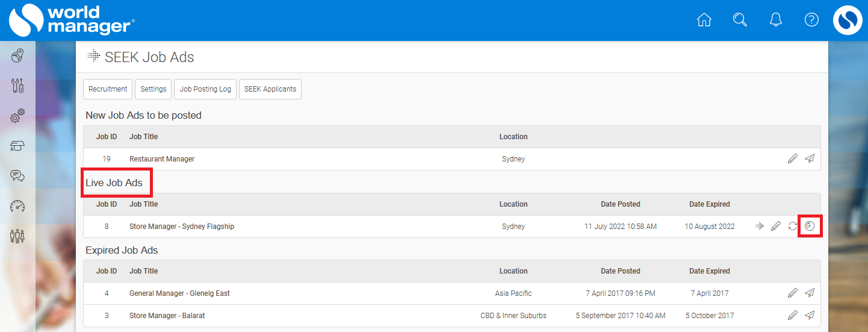Click the CBD & Inner Suburbs location

click(513, 315)
